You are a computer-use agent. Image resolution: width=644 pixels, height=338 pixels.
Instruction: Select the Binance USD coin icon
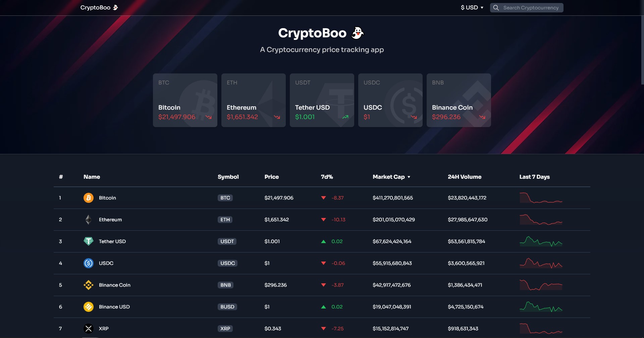88,306
